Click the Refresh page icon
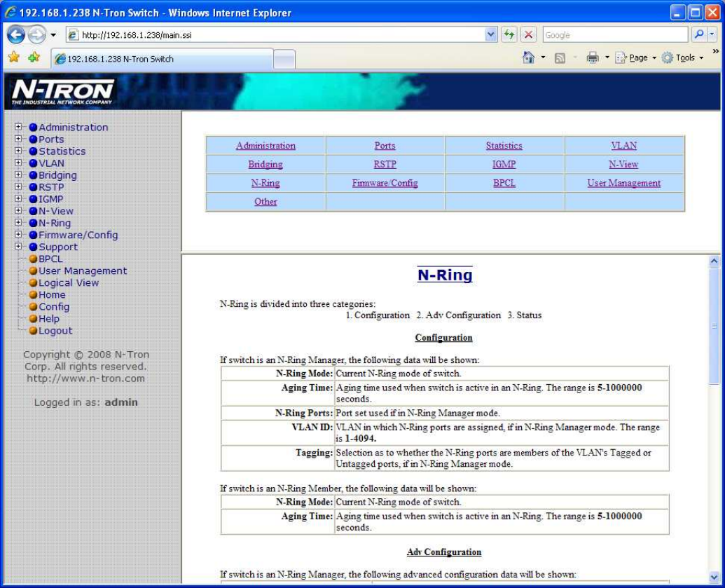 509,35
